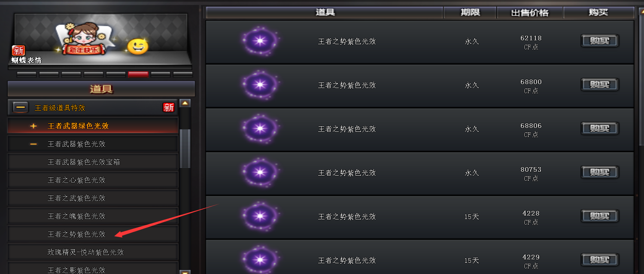The image size is (644, 274).
Task: Click the purple glow icon priced 80753
Action: click(x=260, y=173)
